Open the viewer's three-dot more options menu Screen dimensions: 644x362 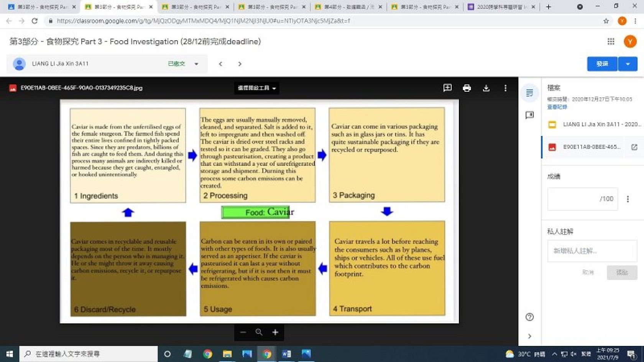click(505, 88)
